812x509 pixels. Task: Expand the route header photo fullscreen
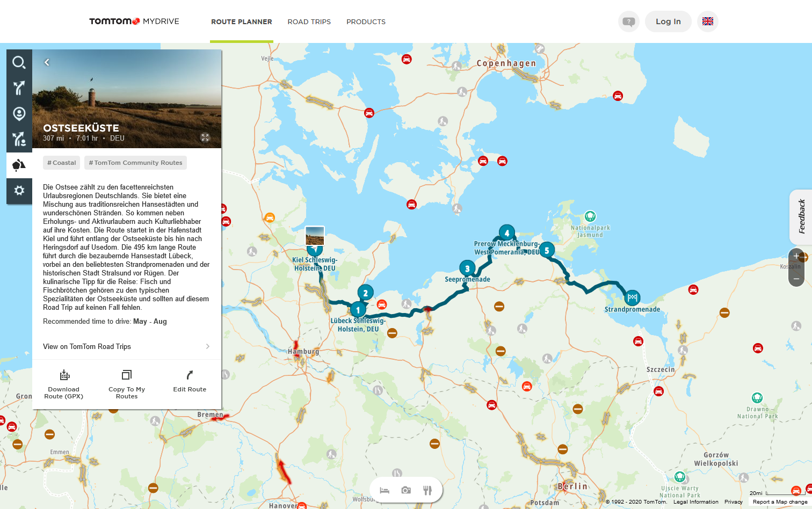click(x=205, y=137)
